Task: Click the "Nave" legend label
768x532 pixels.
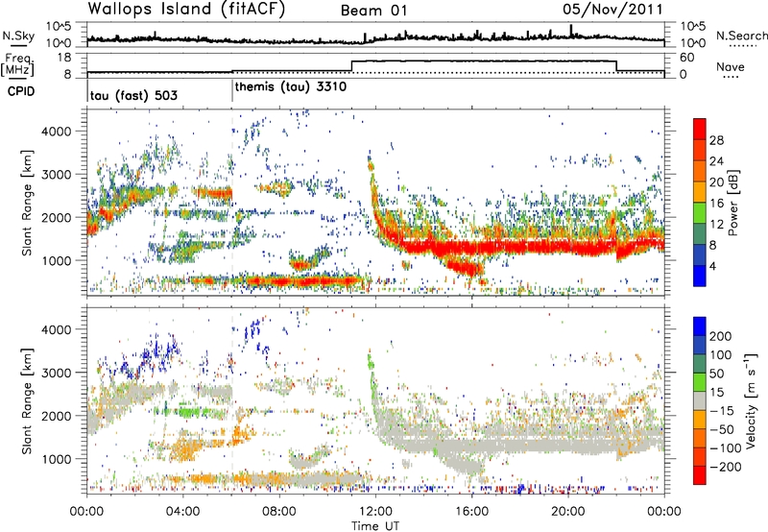Action: coord(731,66)
